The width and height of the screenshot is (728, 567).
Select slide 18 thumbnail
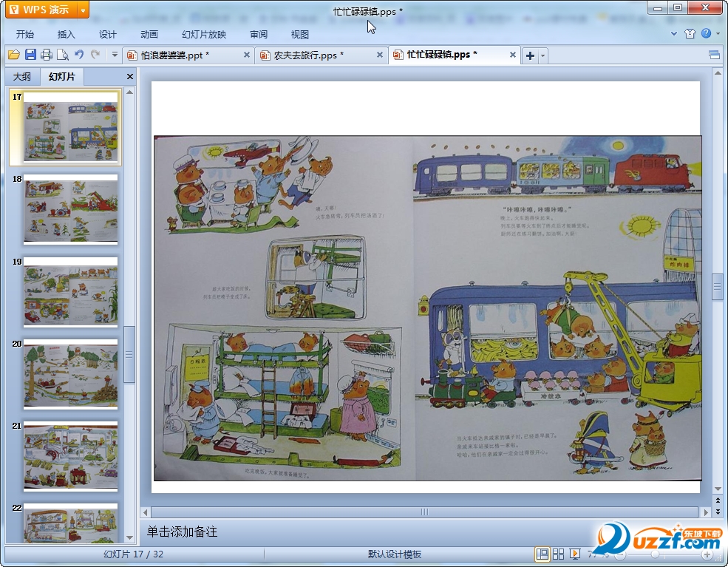(70, 209)
